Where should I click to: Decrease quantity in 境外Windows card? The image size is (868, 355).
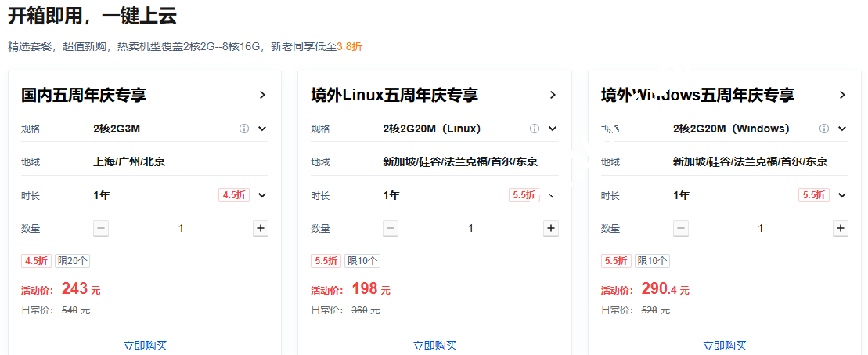pos(681,228)
